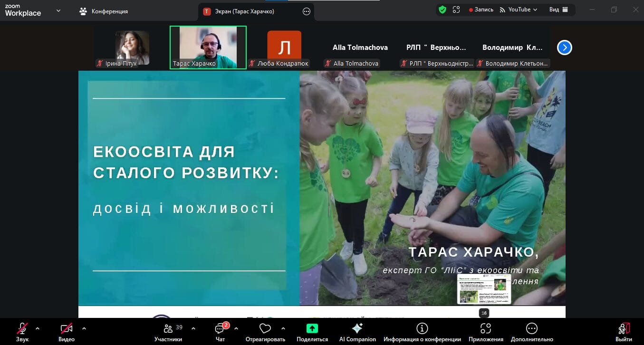Expand video options arrow beside Видео
Image resolution: width=644 pixels, height=345 pixels.
pyautogui.click(x=84, y=328)
